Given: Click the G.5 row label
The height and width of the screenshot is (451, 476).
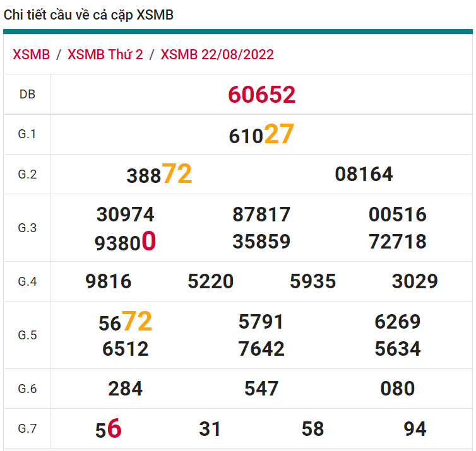Looking at the screenshot, I should [x=27, y=335].
